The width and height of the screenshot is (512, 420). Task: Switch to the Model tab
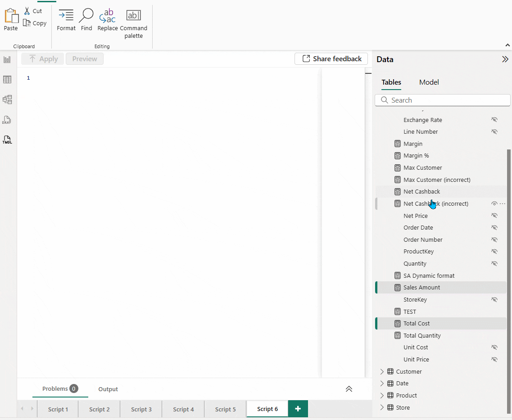(429, 82)
